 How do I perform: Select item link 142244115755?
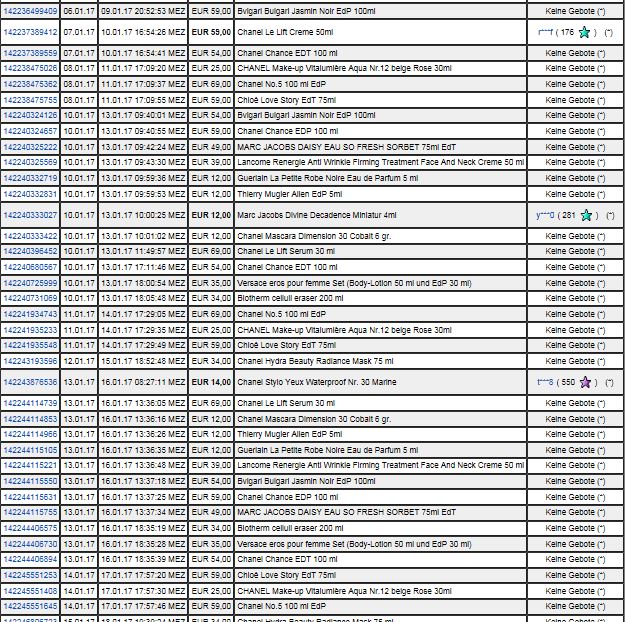coord(30,512)
